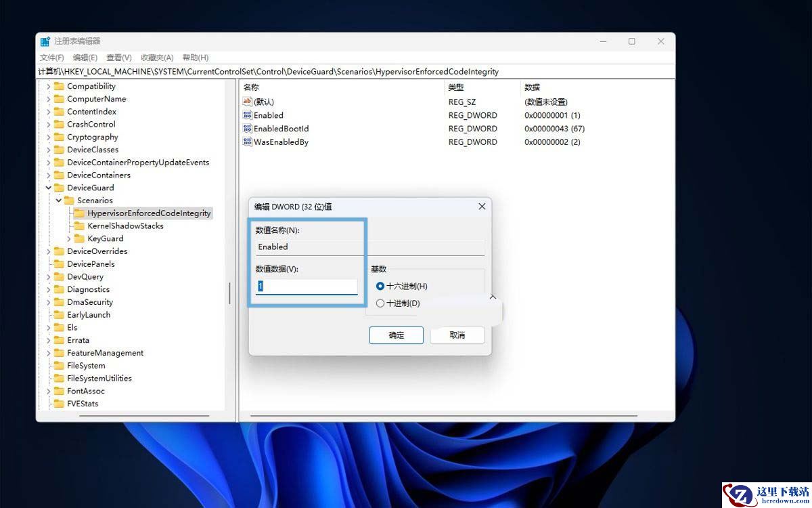Viewport: 812px width, 508px height.
Task: Click the EarlyLaunch folder icon
Action: pyautogui.click(x=59, y=315)
